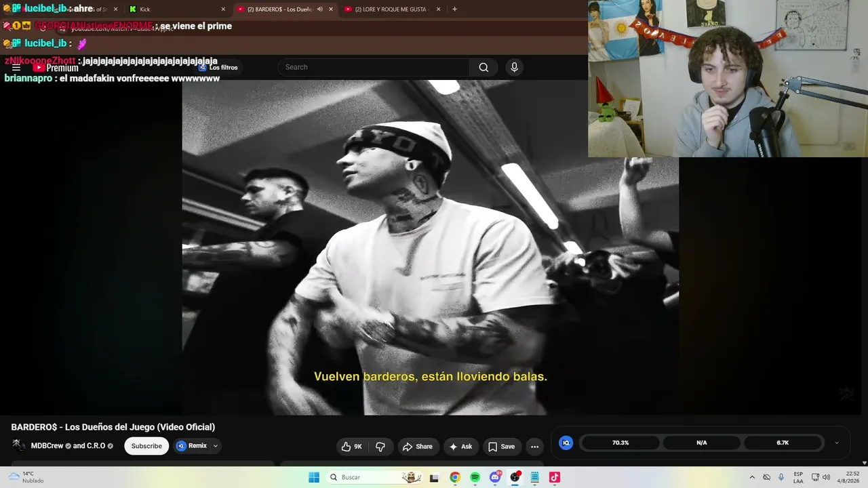Open the weather widget showing 14°C Nublado
Screen dimensions: 868x488
26,477
